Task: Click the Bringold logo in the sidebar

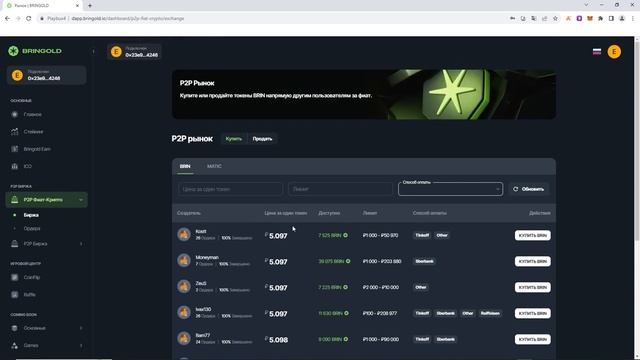Action: [35, 51]
